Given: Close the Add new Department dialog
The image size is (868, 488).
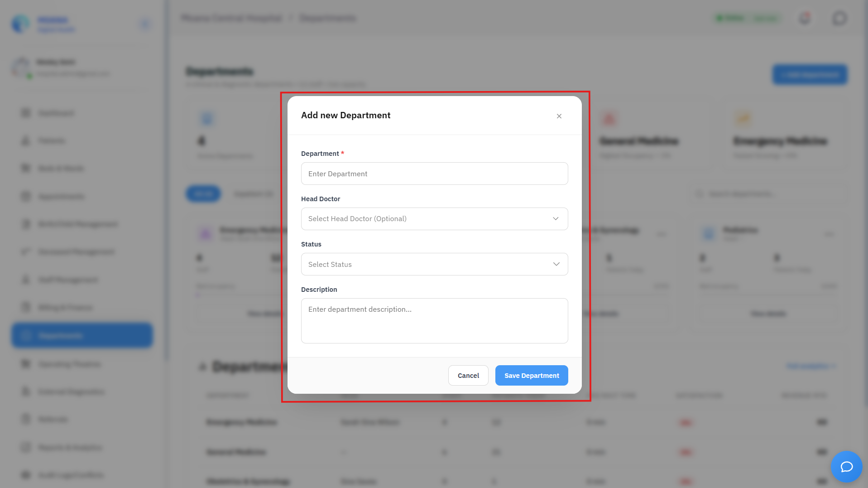Looking at the screenshot, I should click(559, 116).
